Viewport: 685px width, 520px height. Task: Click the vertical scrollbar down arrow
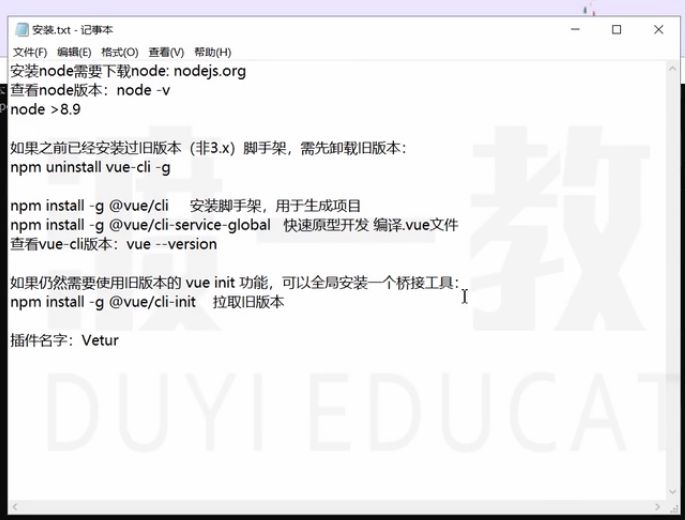tap(672, 492)
